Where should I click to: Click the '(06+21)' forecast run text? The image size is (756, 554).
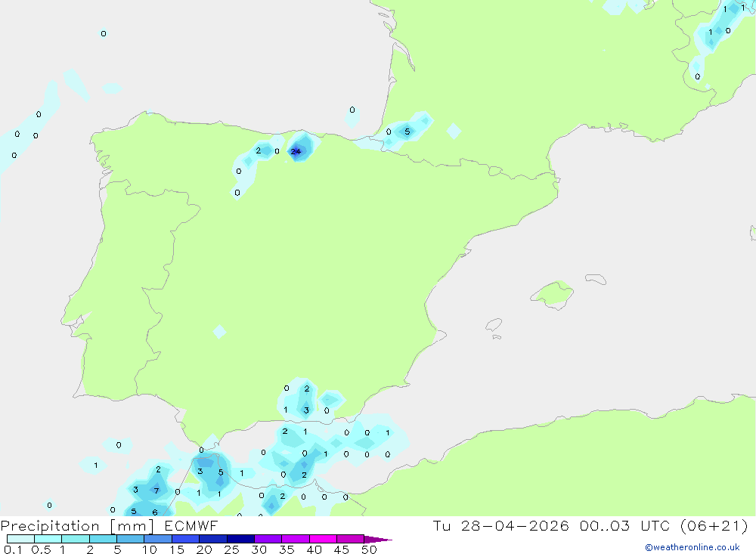point(714,525)
